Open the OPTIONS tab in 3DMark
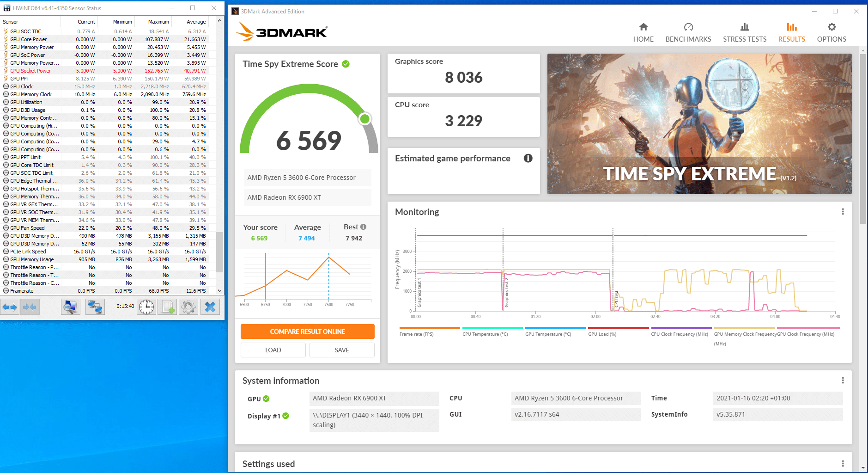 [x=832, y=32]
